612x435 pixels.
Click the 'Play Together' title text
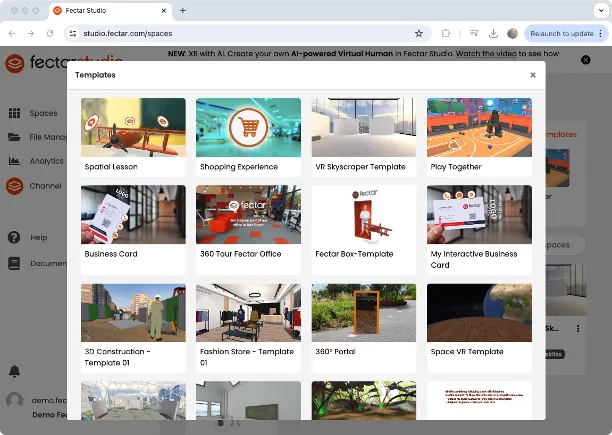click(456, 167)
